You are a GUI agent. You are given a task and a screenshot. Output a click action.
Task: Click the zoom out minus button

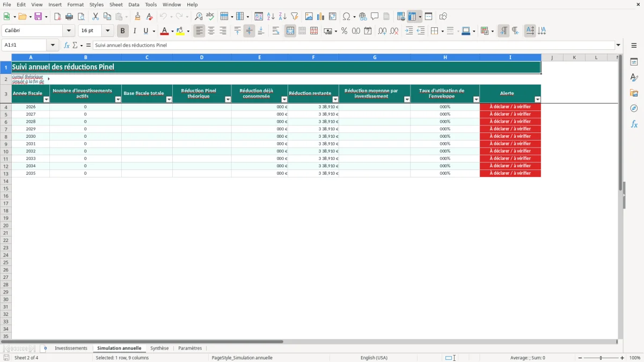tap(580, 358)
